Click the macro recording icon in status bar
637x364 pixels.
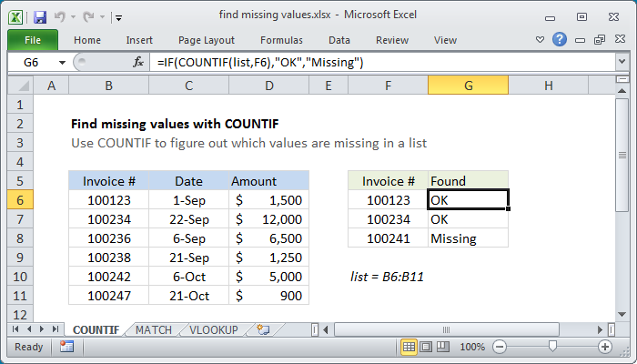pyautogui.click(x=66, y=347)
